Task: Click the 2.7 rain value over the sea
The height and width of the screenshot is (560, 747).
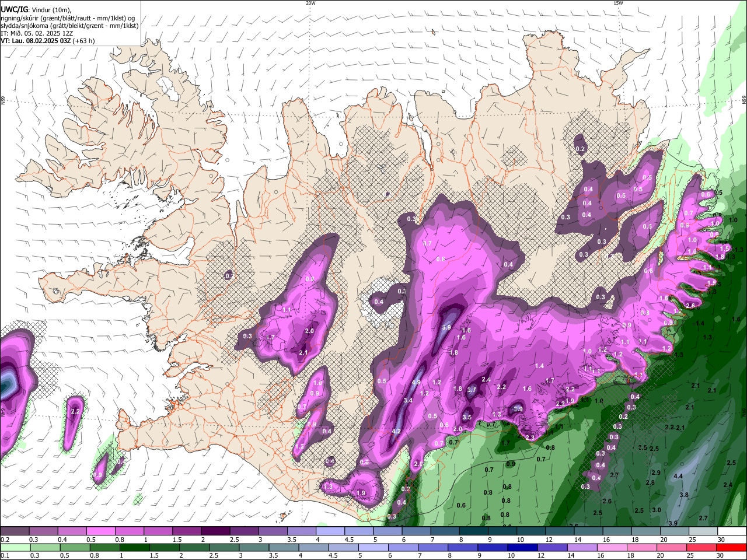Action: click(x=703, y=518)
